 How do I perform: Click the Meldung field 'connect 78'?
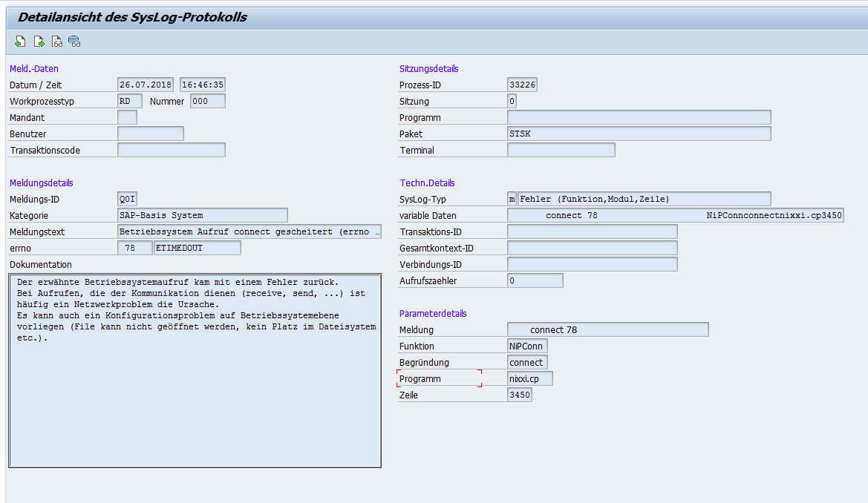pos(608,330)
